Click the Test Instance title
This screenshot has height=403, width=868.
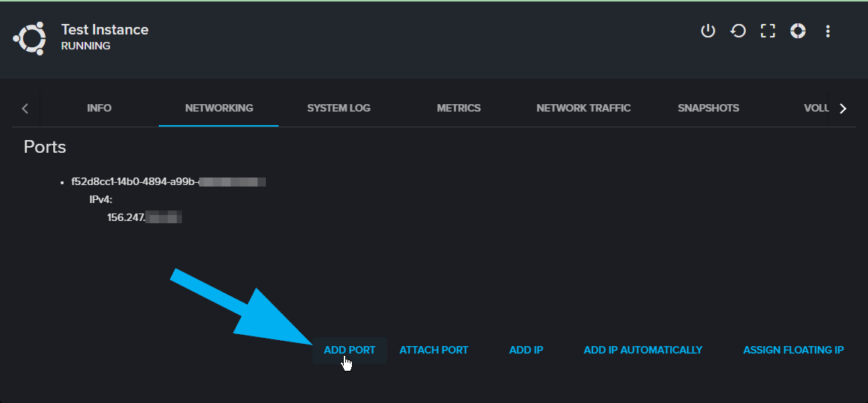105,29
